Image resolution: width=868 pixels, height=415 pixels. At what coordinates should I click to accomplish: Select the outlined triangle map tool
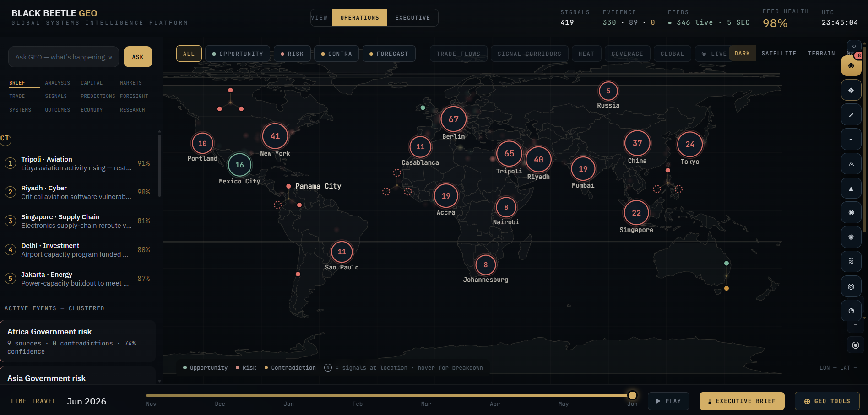point(851,164)
